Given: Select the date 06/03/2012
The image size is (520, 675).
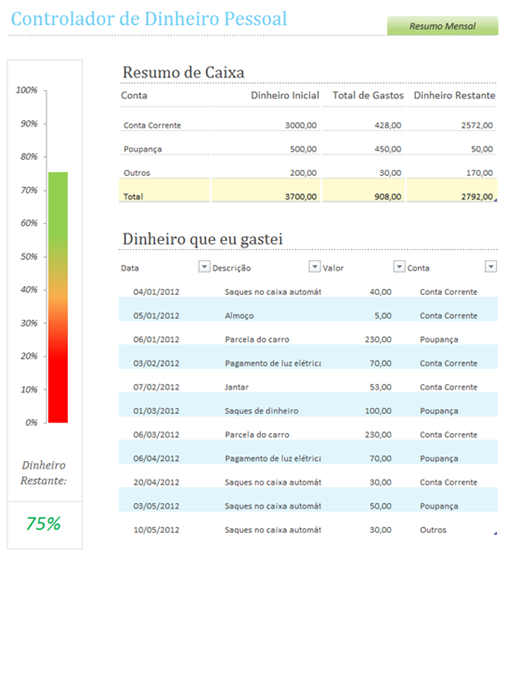Looking at the screenshot, I should click(156, 435).
